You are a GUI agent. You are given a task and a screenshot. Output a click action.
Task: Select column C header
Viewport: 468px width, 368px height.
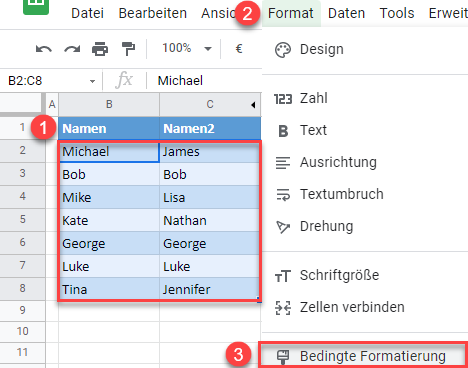210,105
